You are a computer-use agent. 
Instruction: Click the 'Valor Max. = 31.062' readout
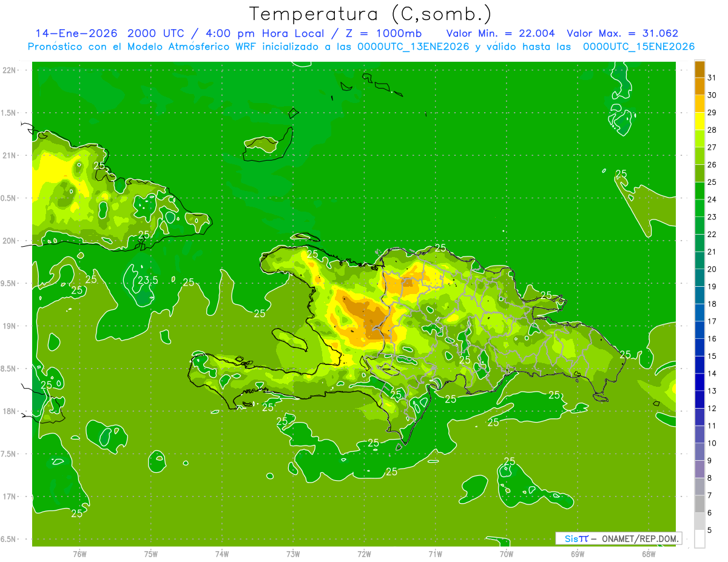click(622, 33)
